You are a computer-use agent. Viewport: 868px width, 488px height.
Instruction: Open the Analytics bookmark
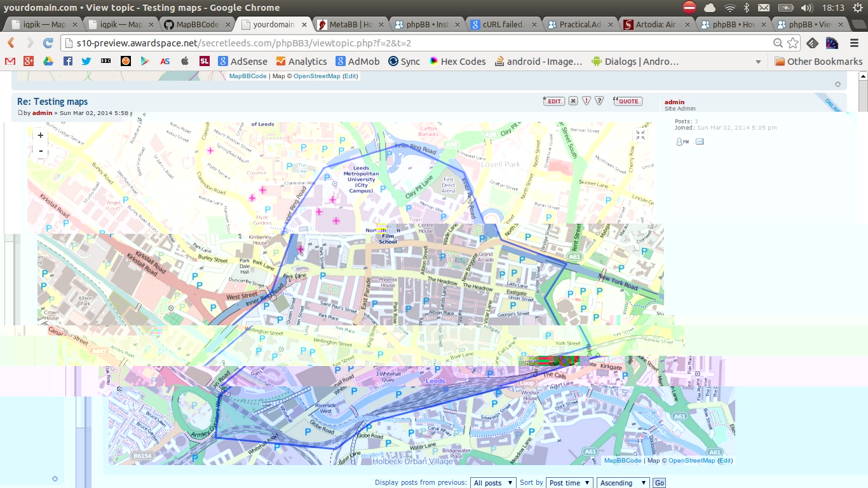(301, 62)
